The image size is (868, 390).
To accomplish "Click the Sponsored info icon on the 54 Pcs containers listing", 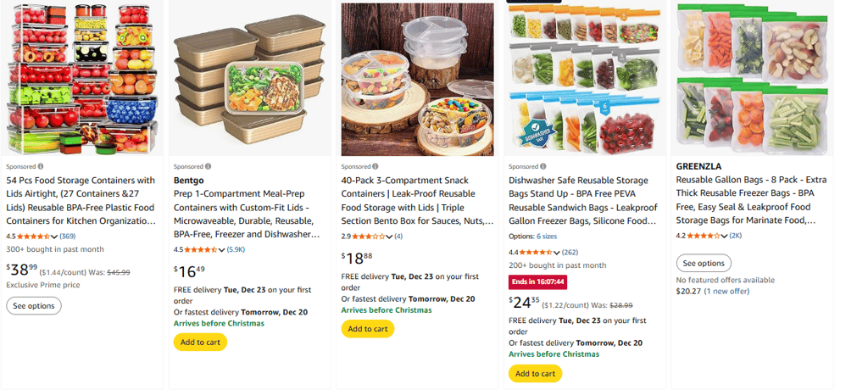I will [x=41, y=166].
